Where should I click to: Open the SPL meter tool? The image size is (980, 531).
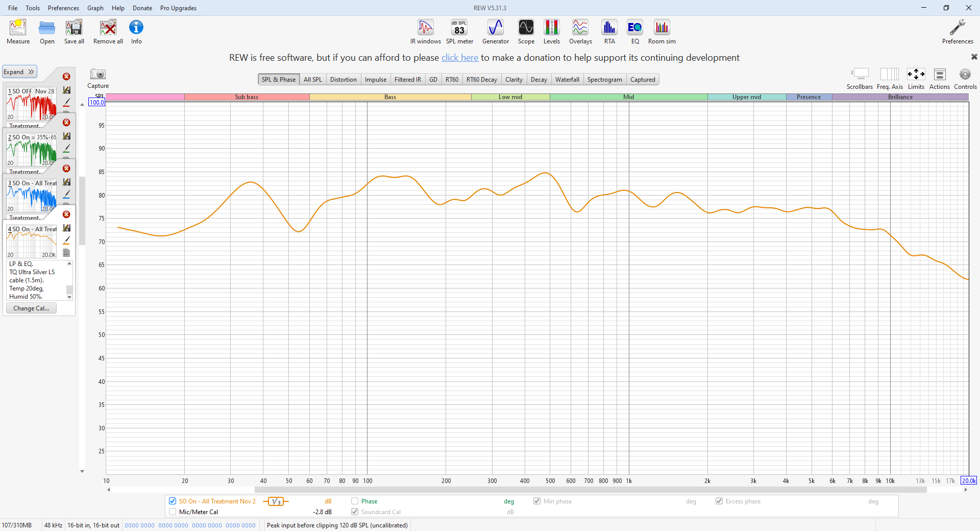pyautogui.click(x=459, y=32)
